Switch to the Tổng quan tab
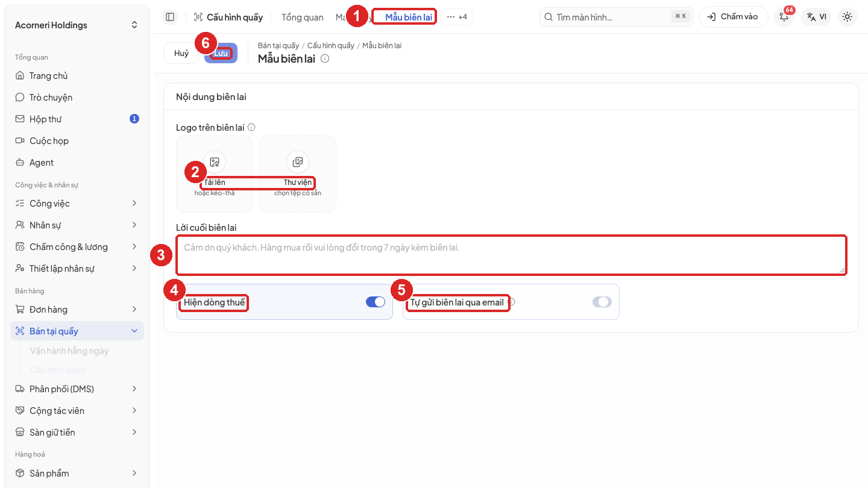 [303, 17]
